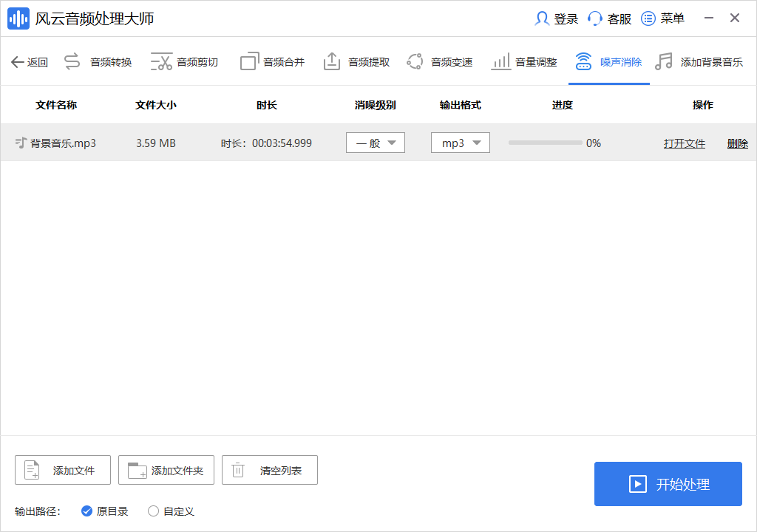The image size is (757, 532).
Task: Delete 背景音乐.mp3 using the 删除 option
Action: click(x=737, y=143)
